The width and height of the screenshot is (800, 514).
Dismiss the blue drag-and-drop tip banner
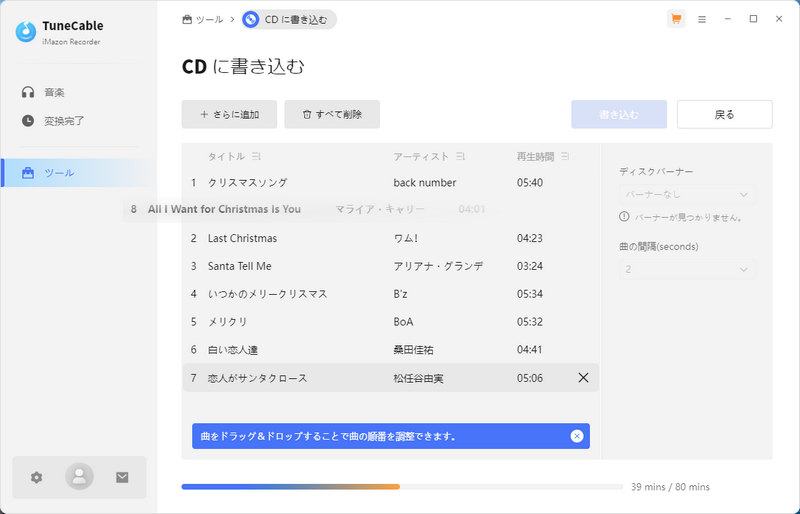coord(577,436)
